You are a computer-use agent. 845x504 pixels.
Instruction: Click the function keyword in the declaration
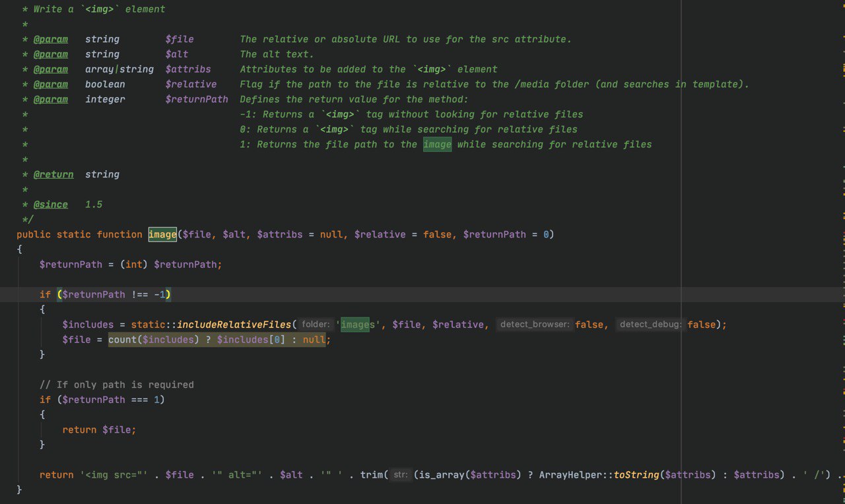[119, 234]
